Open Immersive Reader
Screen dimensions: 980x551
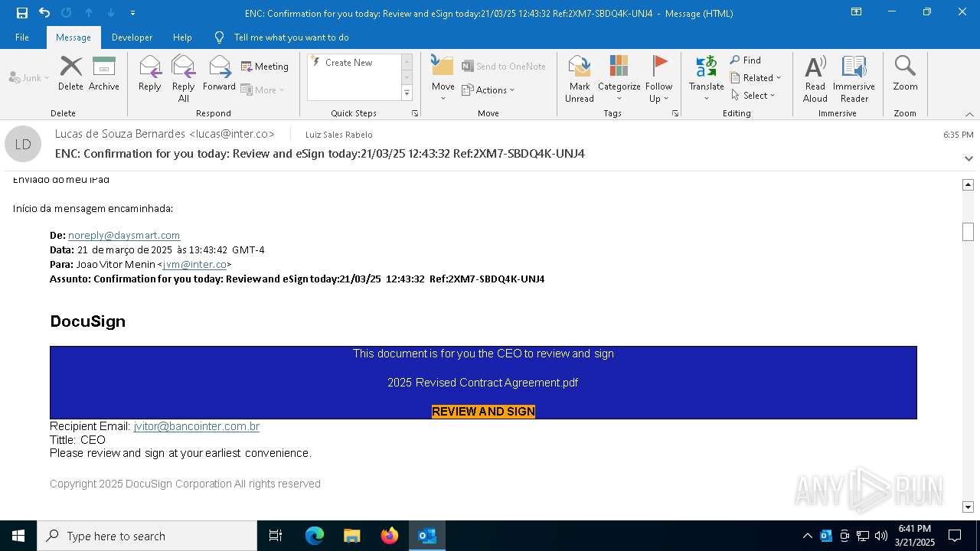(854, 79)
